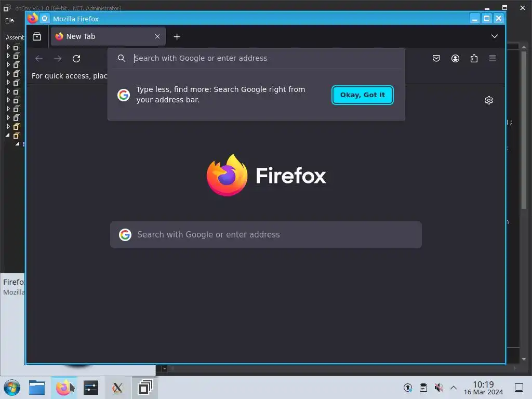Open the system settings taskbar icon
532x399 pixels.
pos(91,388)
